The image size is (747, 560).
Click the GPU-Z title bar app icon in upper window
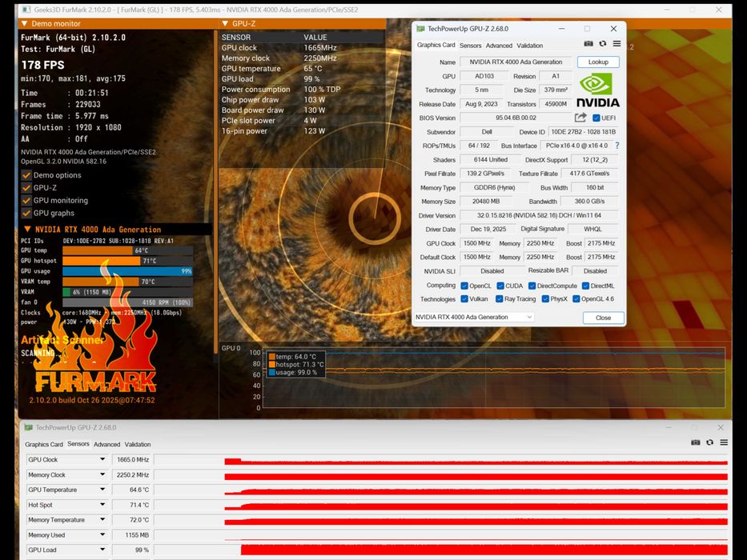click(420, 29)
